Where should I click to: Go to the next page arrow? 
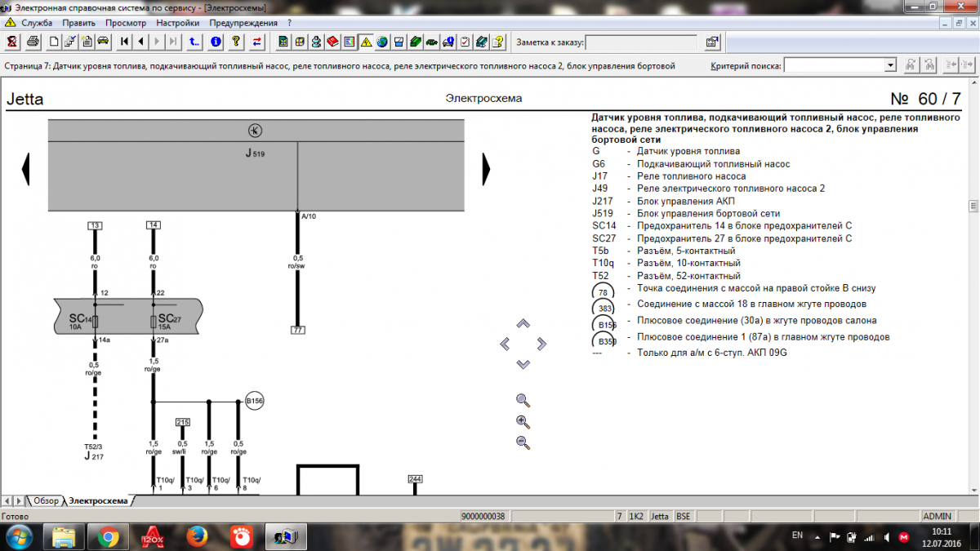[x=157, y=41]
